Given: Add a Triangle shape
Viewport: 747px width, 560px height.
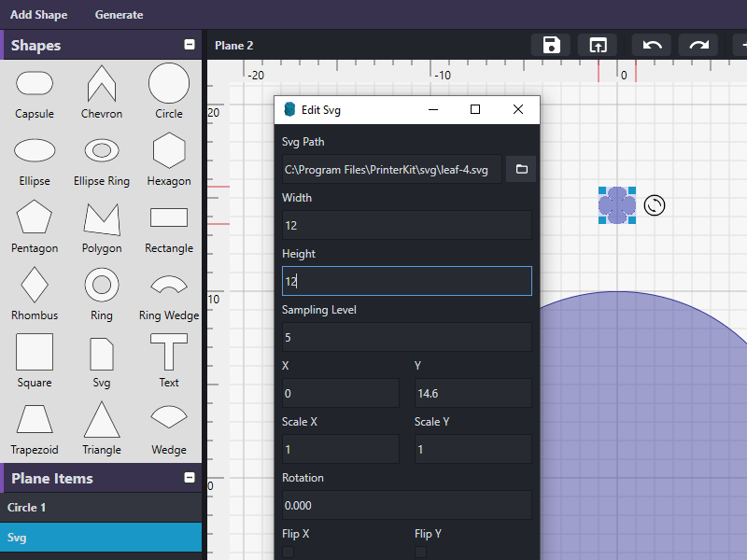Looking at the screenshot, I should [x=102, y=428].
